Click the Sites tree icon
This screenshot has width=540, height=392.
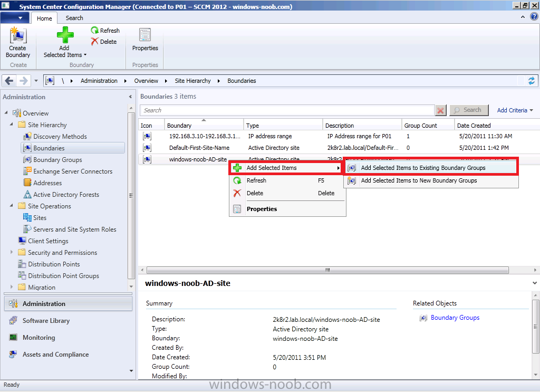(x=27, y=218)
